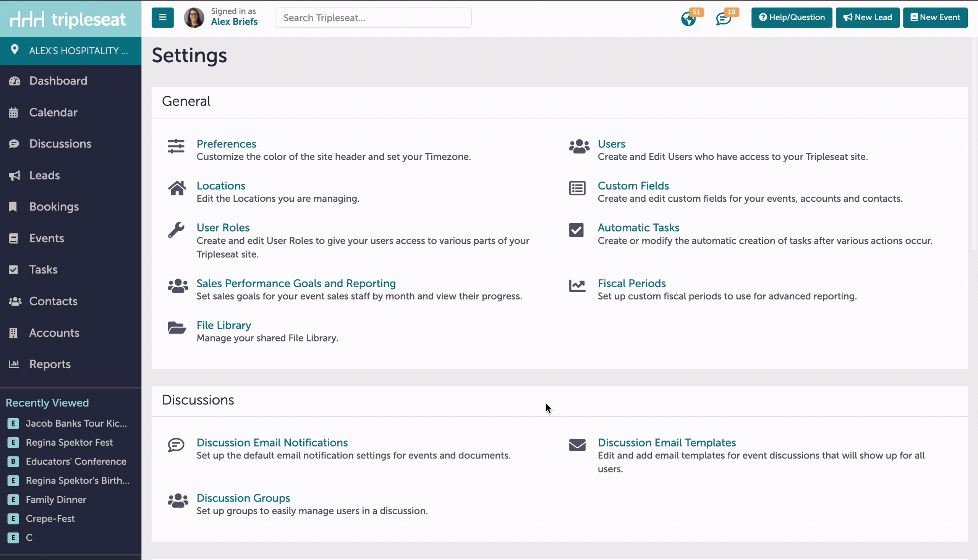Toggle the hamburger sidebar menu button
The image size is (978, 560).
[x=162, y=18]
